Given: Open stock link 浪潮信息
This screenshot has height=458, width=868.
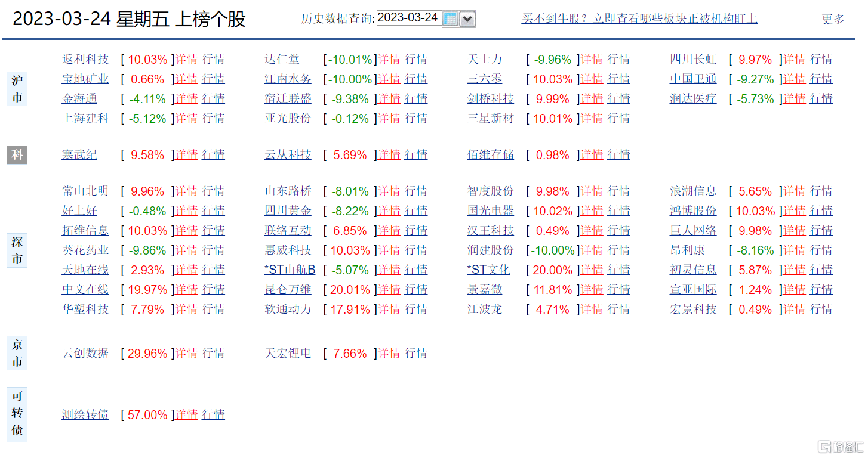Looking at the screenshot, I should [x=693, y=191].
